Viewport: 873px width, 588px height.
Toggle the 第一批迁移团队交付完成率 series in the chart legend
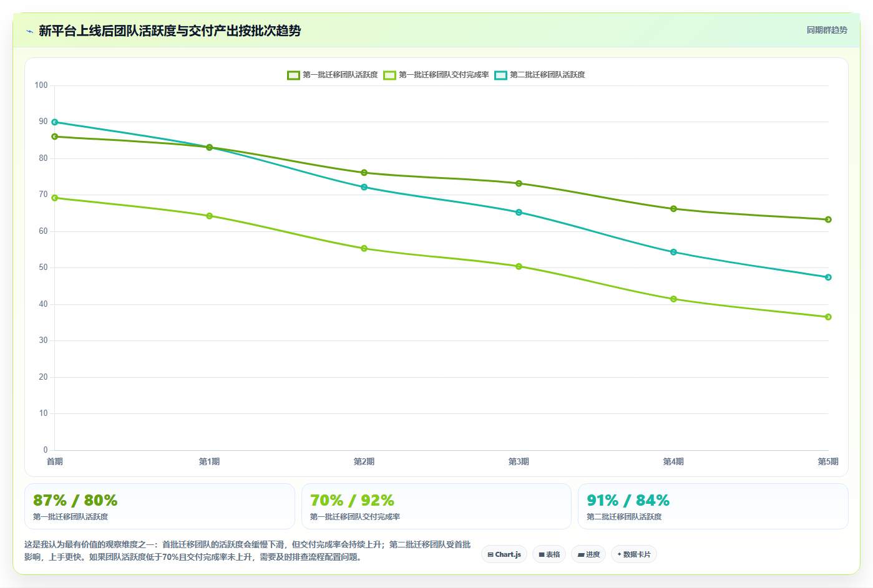(436, 75)
